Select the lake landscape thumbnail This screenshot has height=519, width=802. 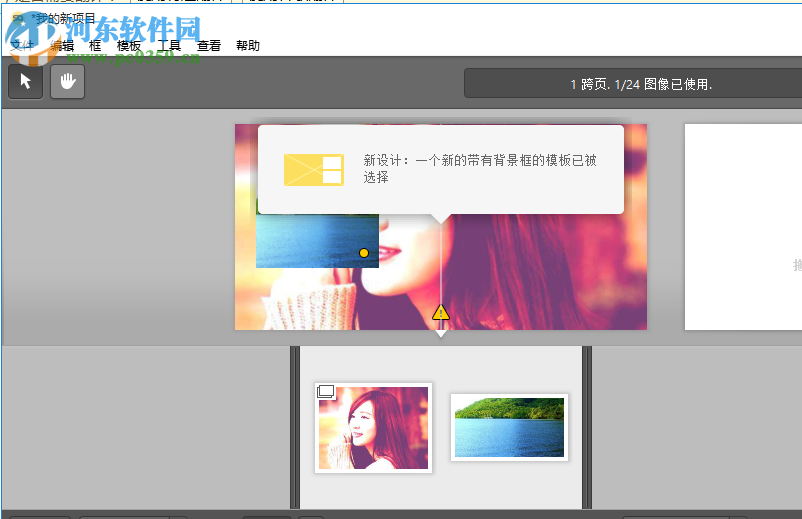pyautogui.click(x=509, y=427)
